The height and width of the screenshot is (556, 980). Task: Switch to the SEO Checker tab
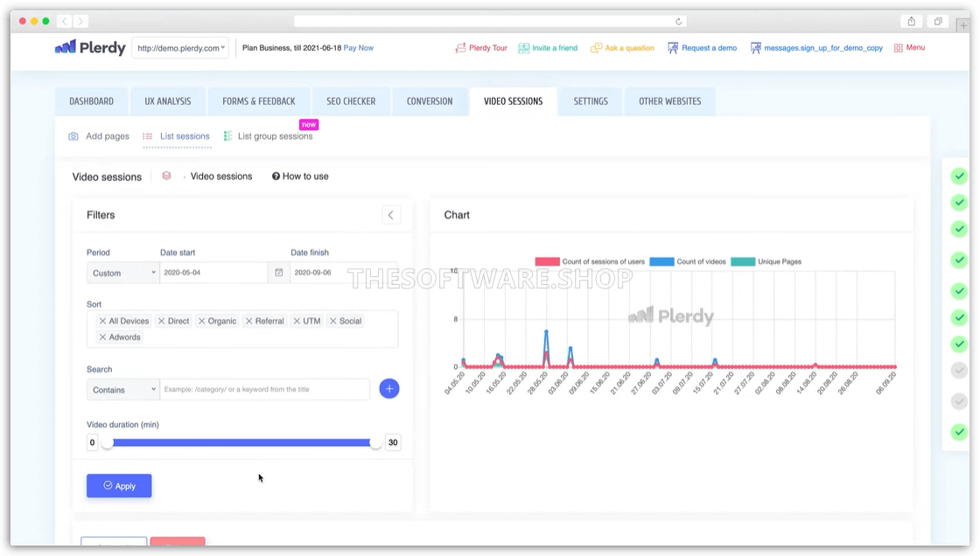click(x=351, y=101)
